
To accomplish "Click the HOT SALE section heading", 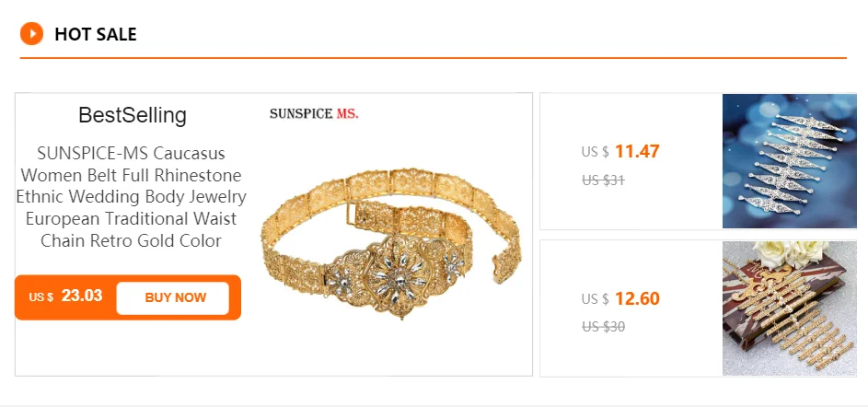I will (x=95, y=35).
